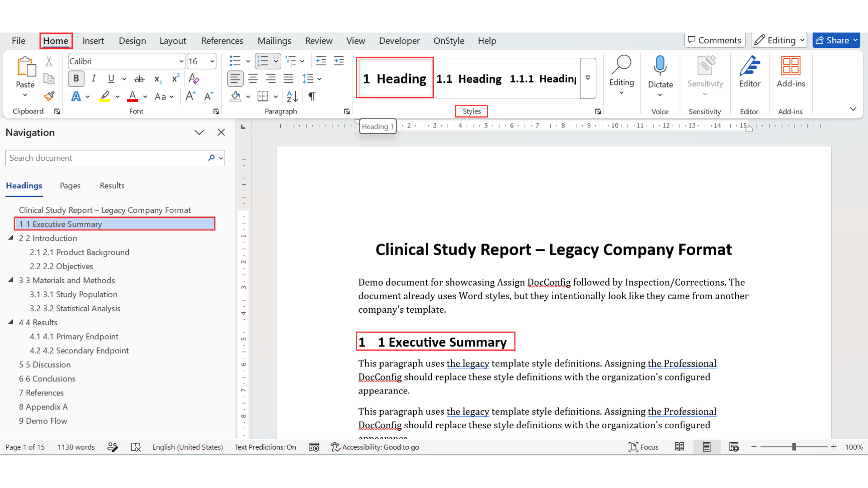Open the Paragraph dialog launcher
Viewport: 868px width, 488px height.
[x=347, y=112]
